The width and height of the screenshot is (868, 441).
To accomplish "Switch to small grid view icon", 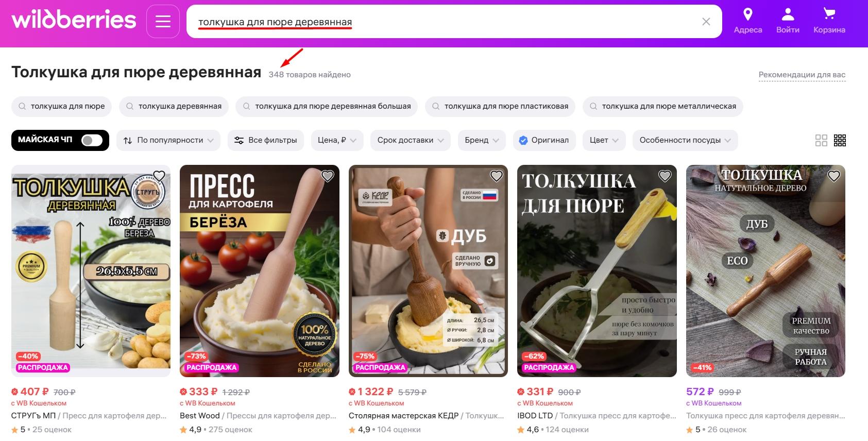I will pos(840,140).
